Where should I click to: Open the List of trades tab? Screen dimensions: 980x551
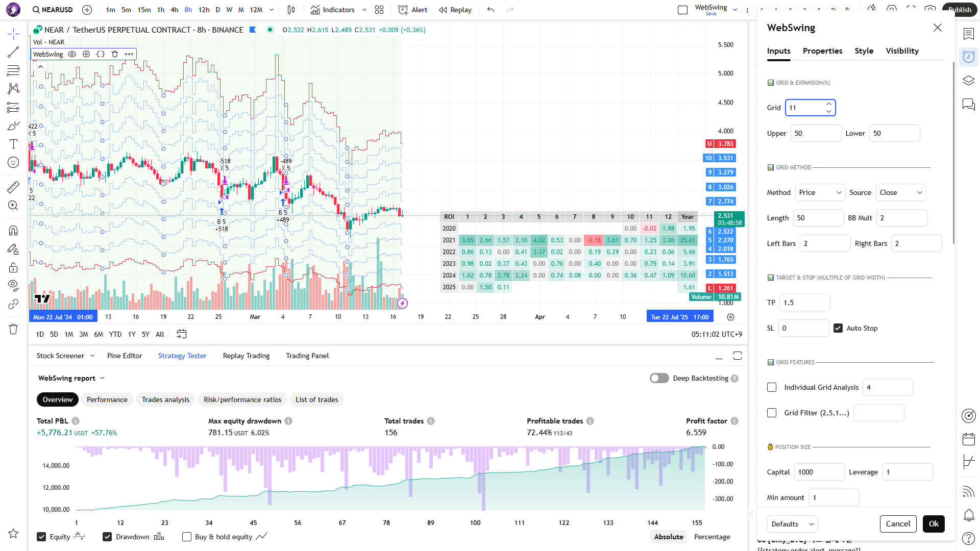pos(316,399)
